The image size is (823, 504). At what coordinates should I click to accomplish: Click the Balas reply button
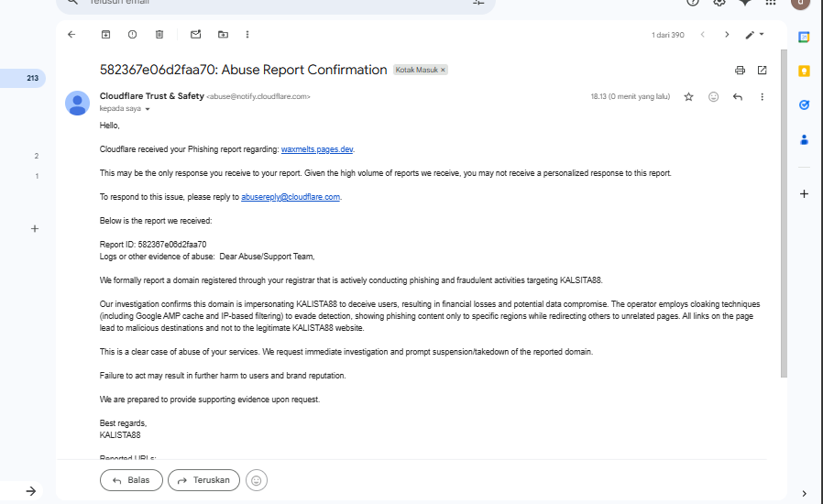point(131,480)
